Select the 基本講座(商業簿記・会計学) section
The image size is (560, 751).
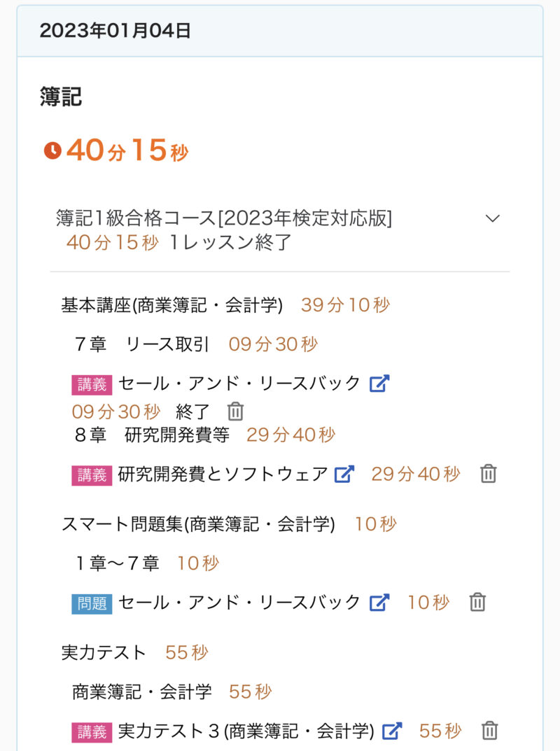click(172, 305)
